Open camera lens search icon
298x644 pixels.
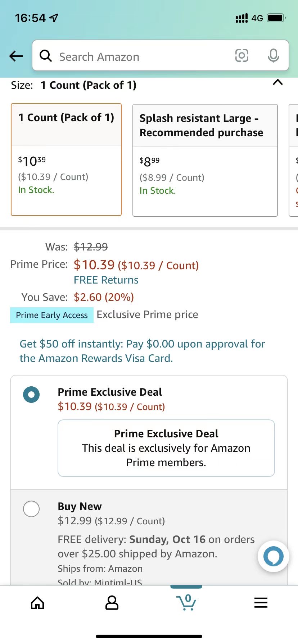tap(241, 55)
